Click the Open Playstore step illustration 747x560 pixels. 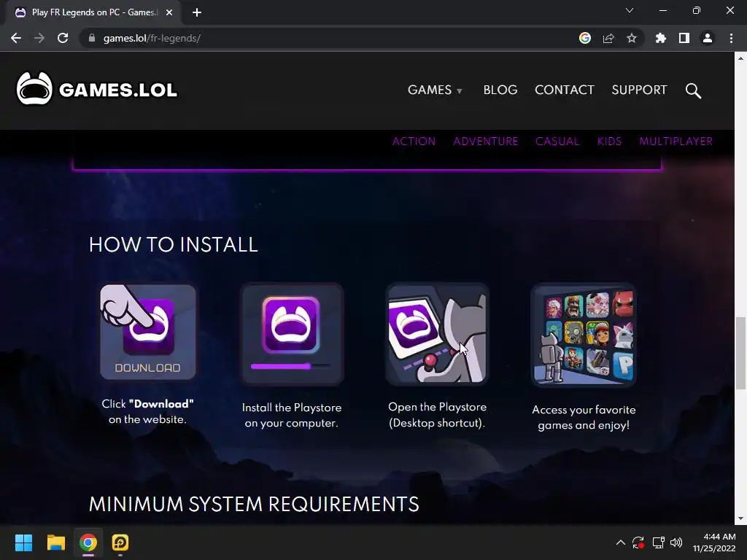tap(438, 334)
